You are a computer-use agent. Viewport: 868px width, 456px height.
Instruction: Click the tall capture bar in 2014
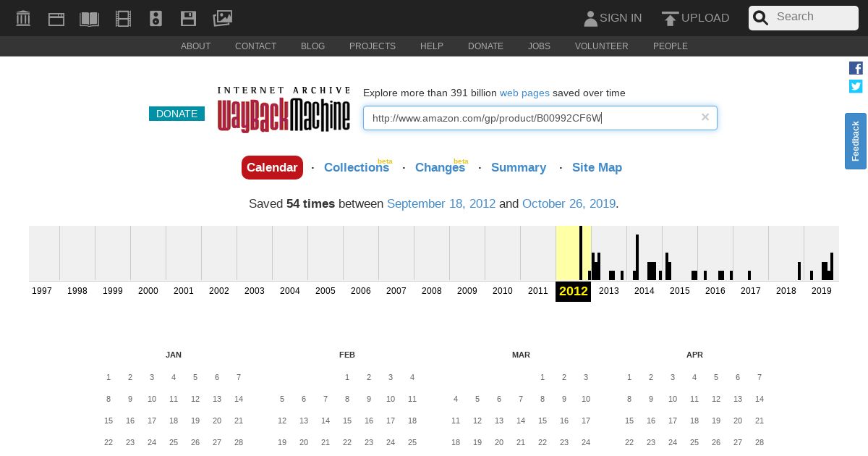click(637, 257)
